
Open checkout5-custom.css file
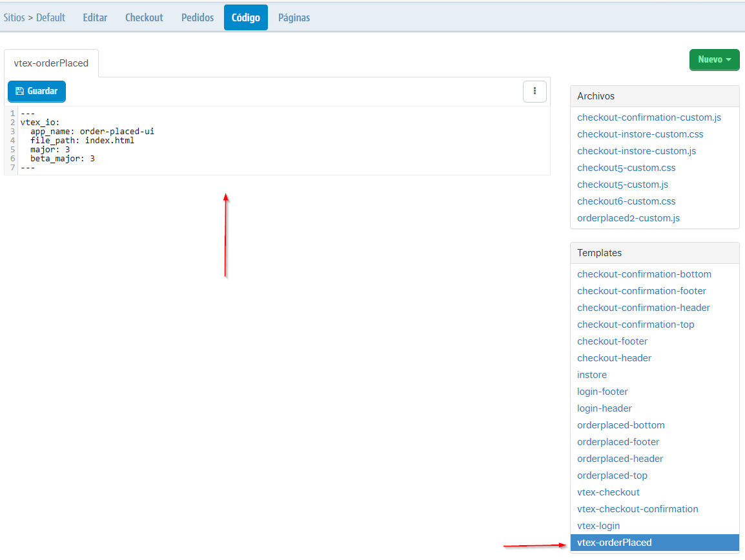[626, 167]
